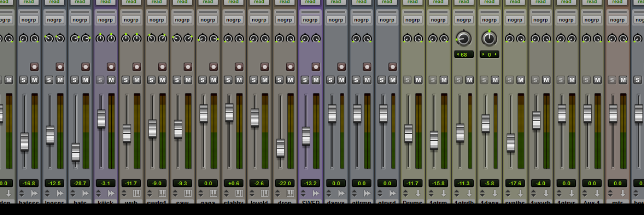The image size is (644, 215).
Task: Open the nogrp group menu on the -5.8 strip
Action: [490, 20]
